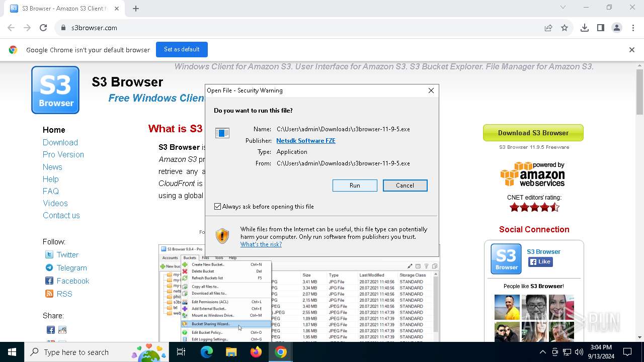Open the Chrome profile avatar
This screenshot has height=362, width=644.
tap(617, 28)
